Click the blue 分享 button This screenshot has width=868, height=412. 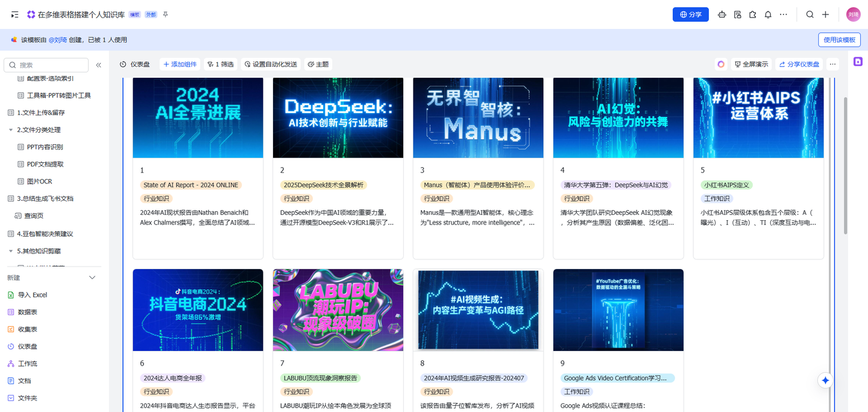[690, 14]
